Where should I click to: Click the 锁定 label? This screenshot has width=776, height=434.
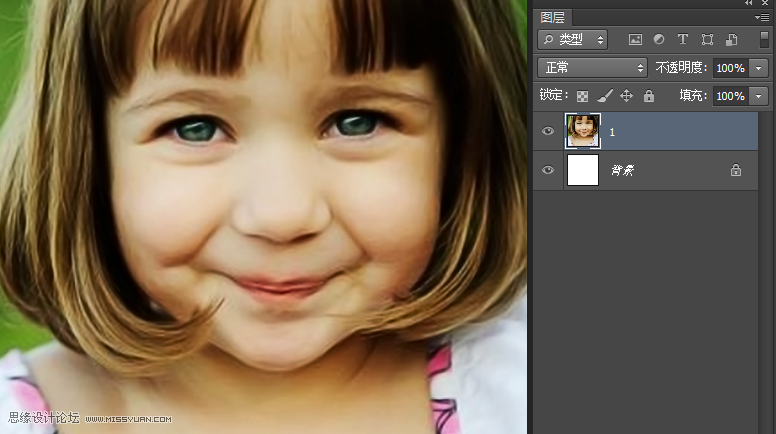554,95
